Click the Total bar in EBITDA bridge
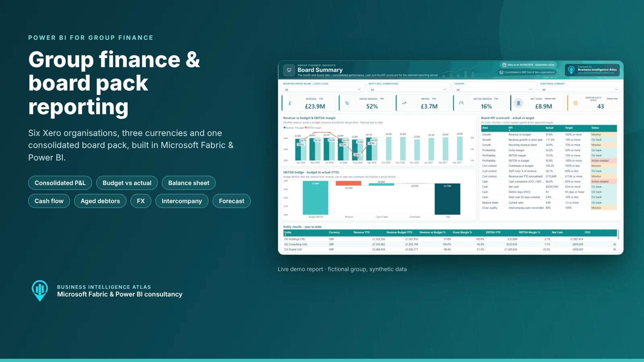Image resolution: width=644 pixels, height=362 pixels. coord(448,199)
